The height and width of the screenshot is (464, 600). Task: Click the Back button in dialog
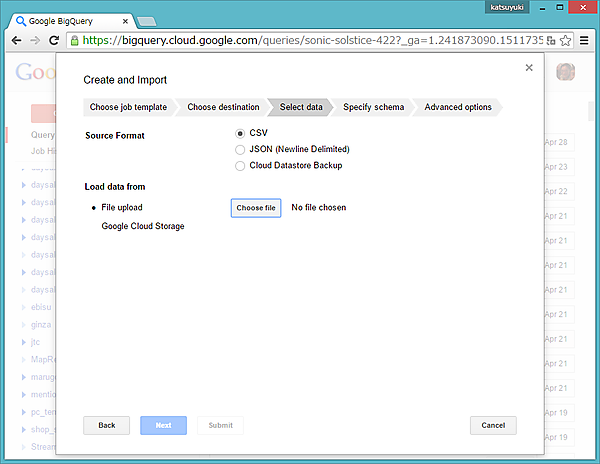click(106, 425)
